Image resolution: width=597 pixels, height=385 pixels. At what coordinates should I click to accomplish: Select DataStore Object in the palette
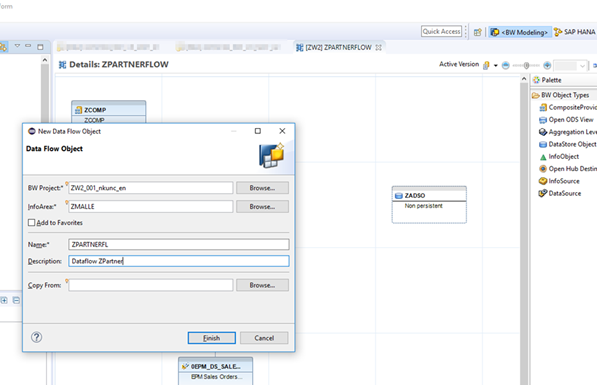point(568,144)
